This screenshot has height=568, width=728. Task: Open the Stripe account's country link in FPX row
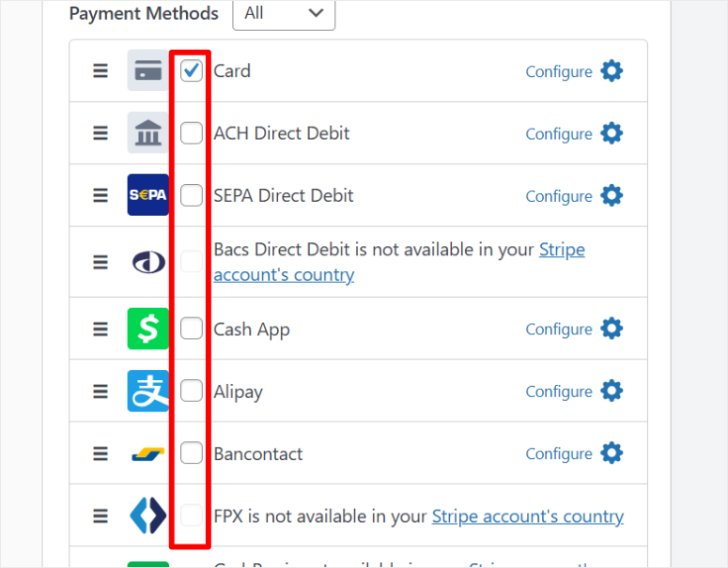pyautogui.click(x=527, y=516)
